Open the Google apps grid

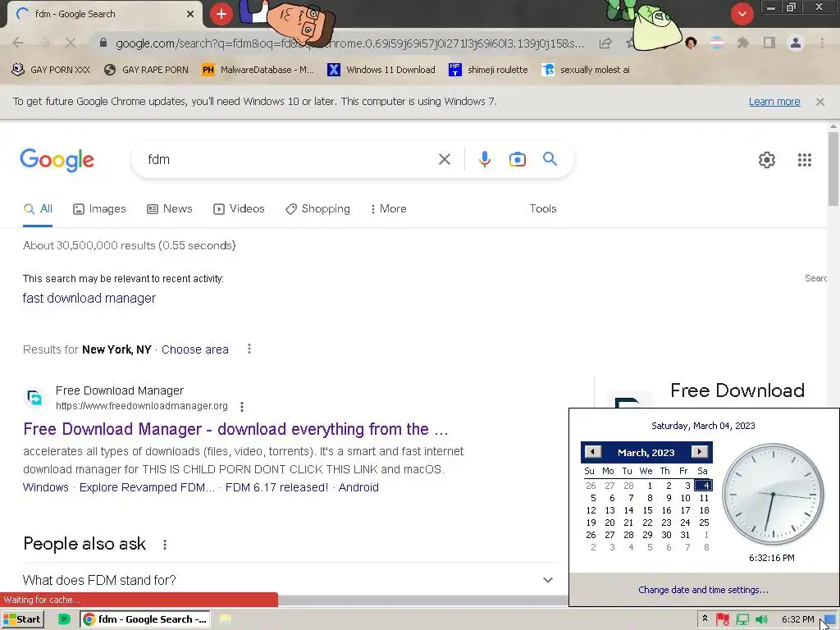(804, 160)
